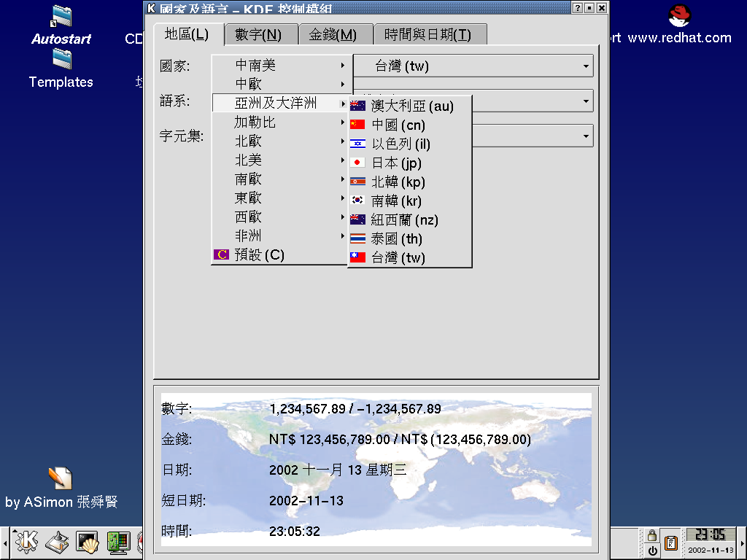
Task: Launch the terminal shell icon in the panel
Action: pyautogui.click(x=88, y=542)
